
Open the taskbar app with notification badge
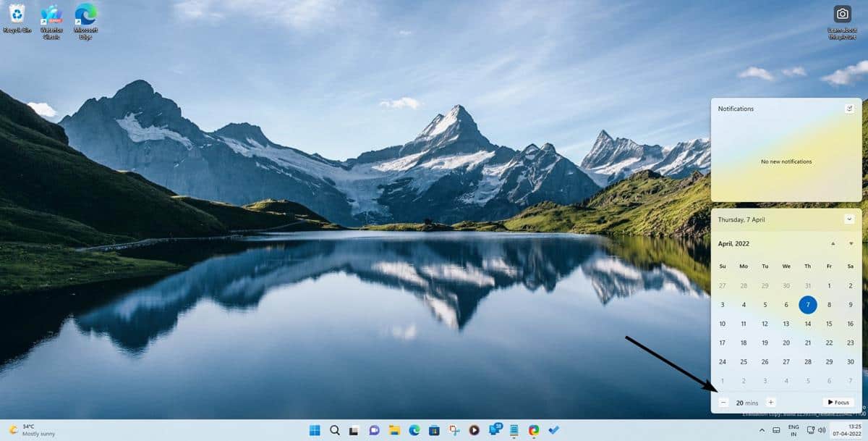[x=495, y=429]
